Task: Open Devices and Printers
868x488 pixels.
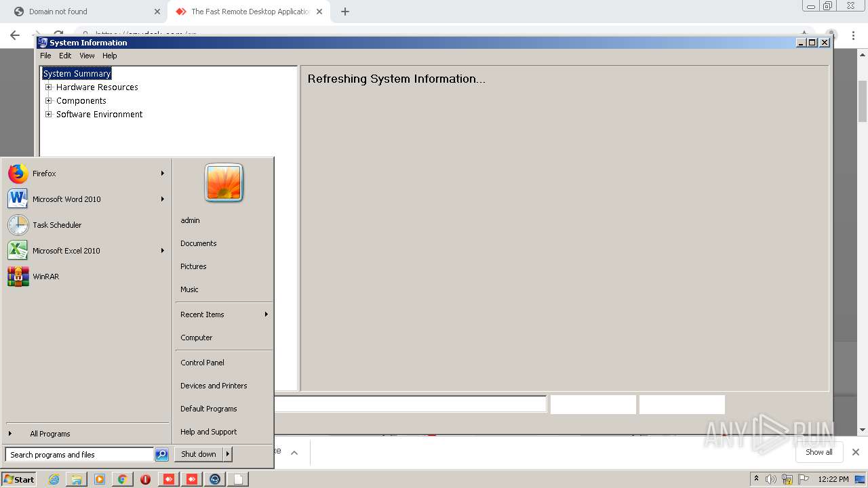Action: coord(214,386)
